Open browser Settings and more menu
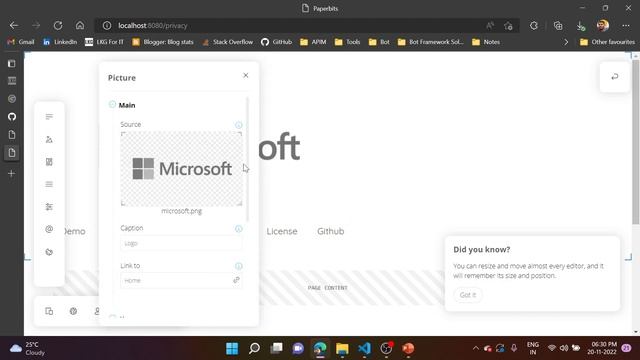Screen dimensions: 640x360 (626, 25)
